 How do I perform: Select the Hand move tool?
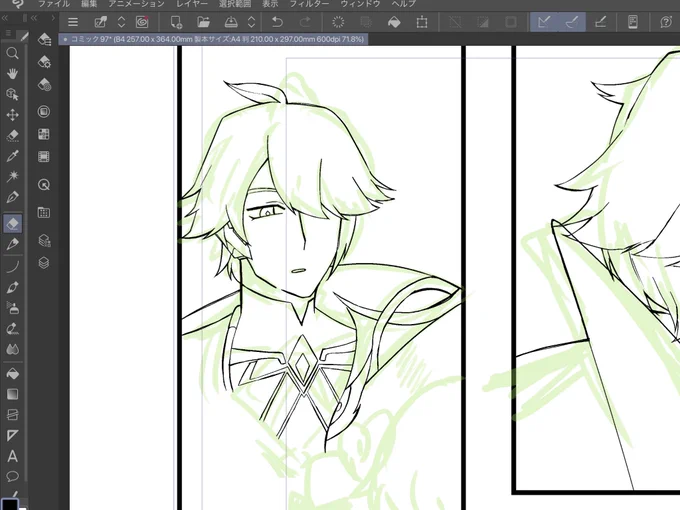click(x=12, y=73)
